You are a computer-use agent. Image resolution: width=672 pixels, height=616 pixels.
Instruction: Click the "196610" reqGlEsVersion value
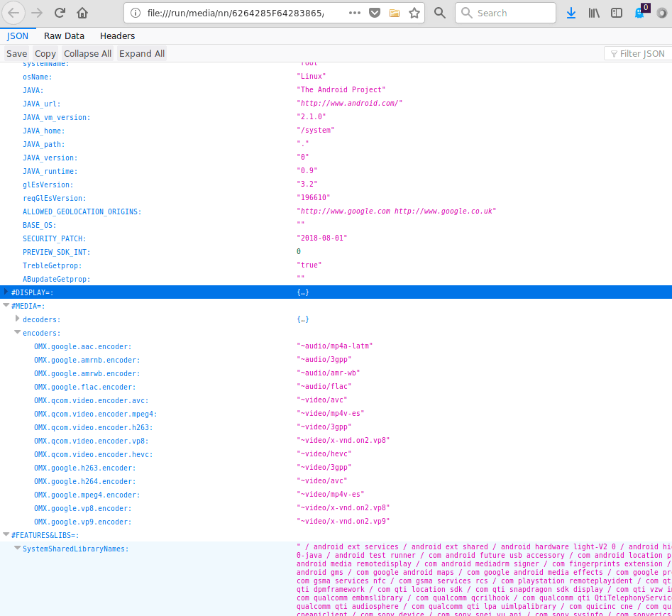tap(313, 197)
